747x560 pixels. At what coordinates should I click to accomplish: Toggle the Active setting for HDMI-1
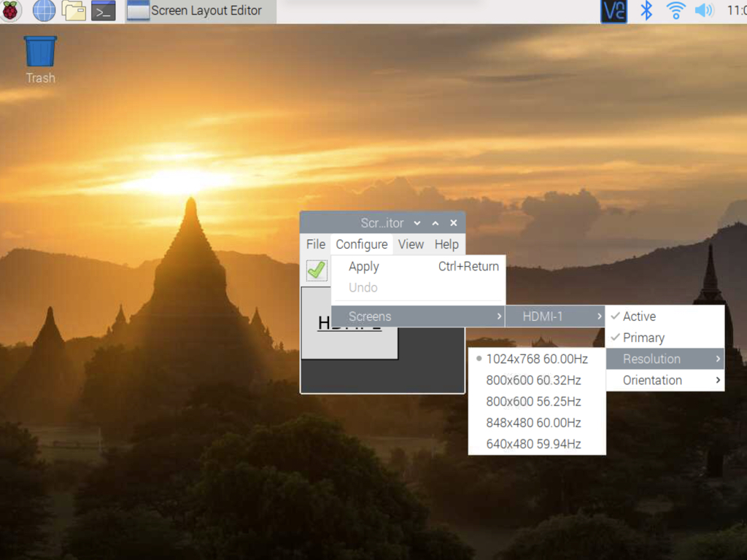(638, 316)
